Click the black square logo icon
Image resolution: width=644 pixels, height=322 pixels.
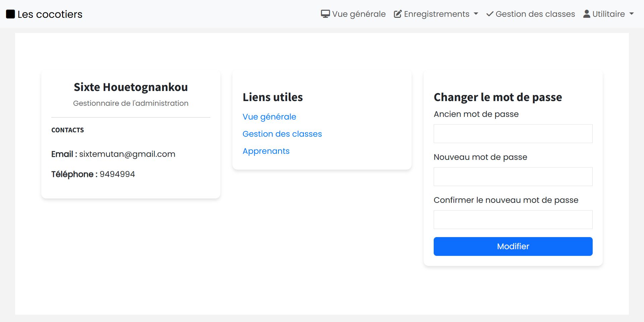(10, 14)
